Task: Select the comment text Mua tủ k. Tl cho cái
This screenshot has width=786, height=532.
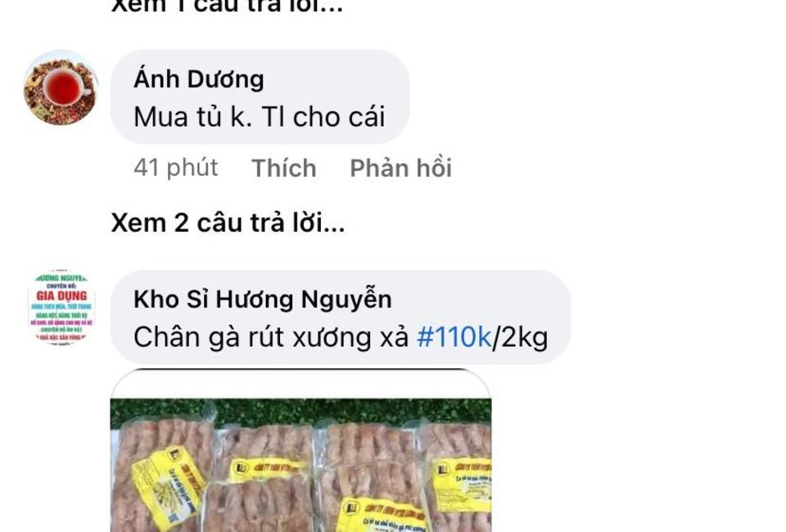Action: coord(260,117)
